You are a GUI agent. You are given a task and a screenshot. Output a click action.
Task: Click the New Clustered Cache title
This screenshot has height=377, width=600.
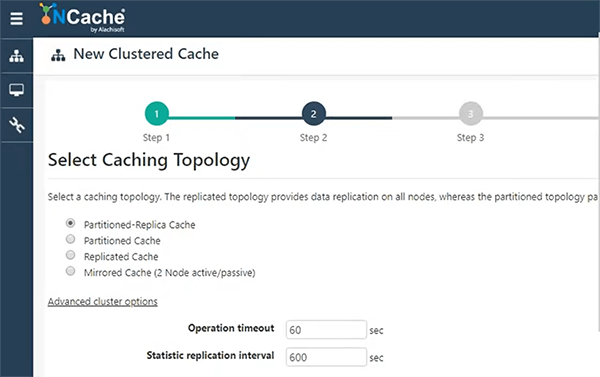tap(146, 54)
